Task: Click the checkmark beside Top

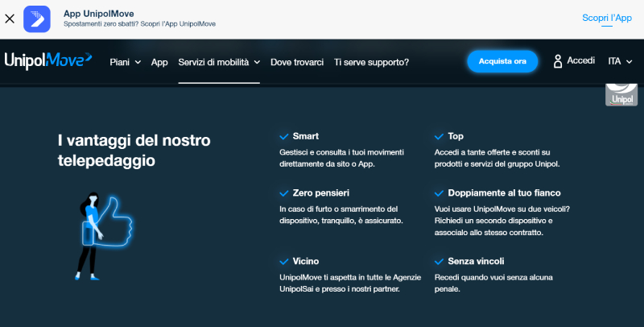Action: [439, 136]
